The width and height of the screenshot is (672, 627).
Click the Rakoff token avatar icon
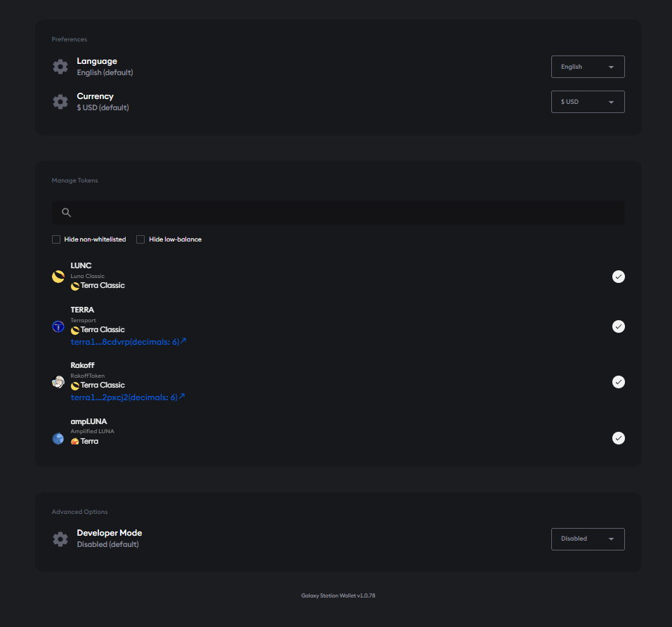coord(58,382)
